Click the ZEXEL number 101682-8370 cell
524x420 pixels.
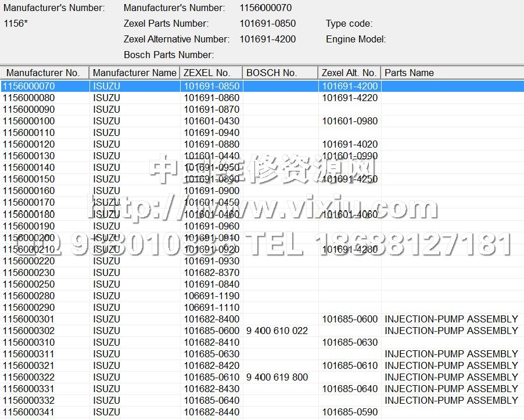pos(211,272)
